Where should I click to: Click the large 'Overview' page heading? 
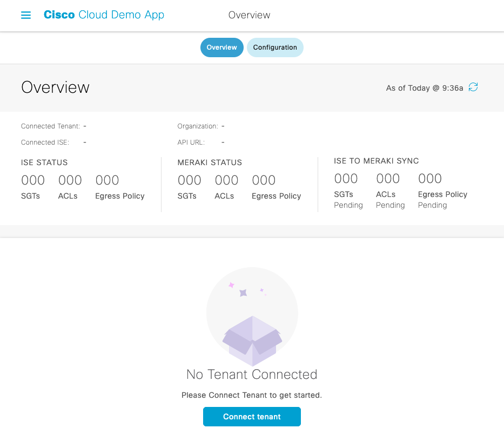(55, 87)
